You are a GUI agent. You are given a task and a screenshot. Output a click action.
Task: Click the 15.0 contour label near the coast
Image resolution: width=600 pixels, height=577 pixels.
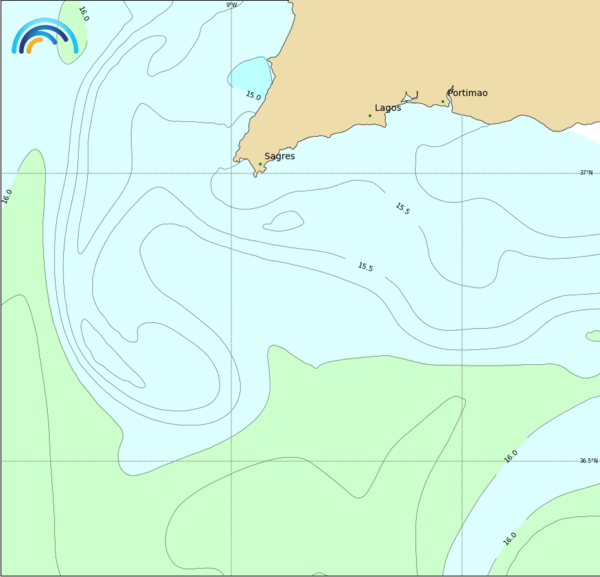click(253, 96)
